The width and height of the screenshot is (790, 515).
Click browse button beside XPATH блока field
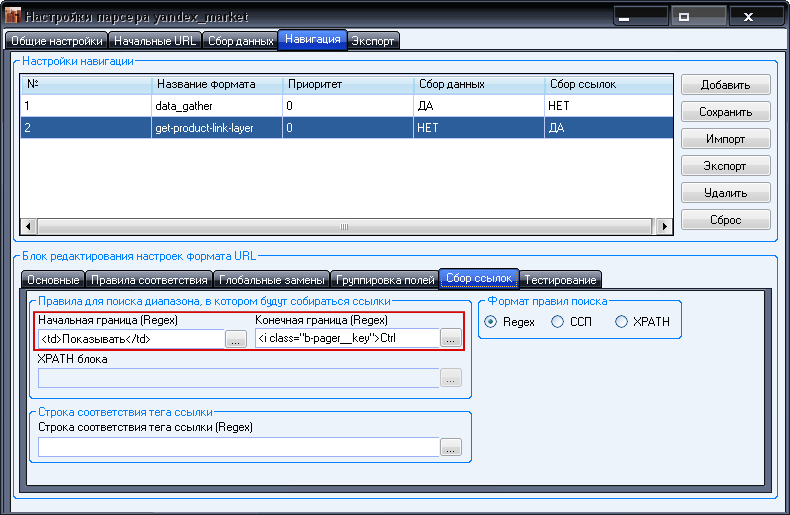pos(451,378)
